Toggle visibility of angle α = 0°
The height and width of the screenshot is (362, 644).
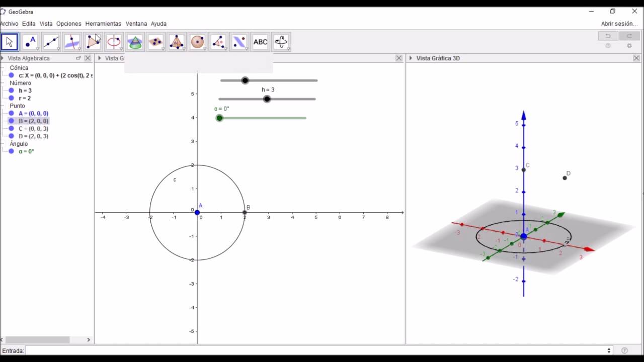(11, 151)
